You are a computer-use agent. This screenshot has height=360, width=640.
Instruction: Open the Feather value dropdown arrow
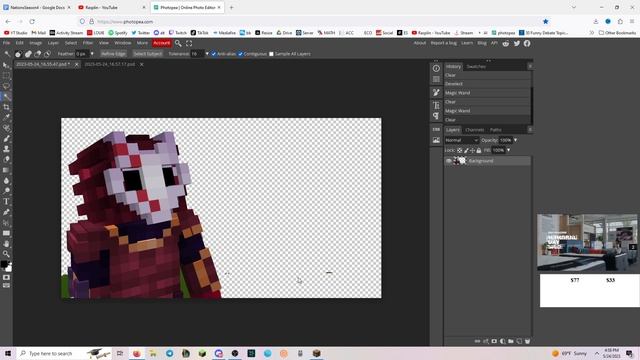[92, 54]
